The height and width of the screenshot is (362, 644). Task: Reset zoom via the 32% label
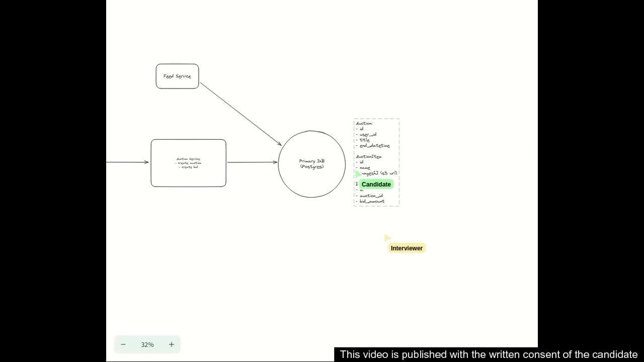coord(147,344)
